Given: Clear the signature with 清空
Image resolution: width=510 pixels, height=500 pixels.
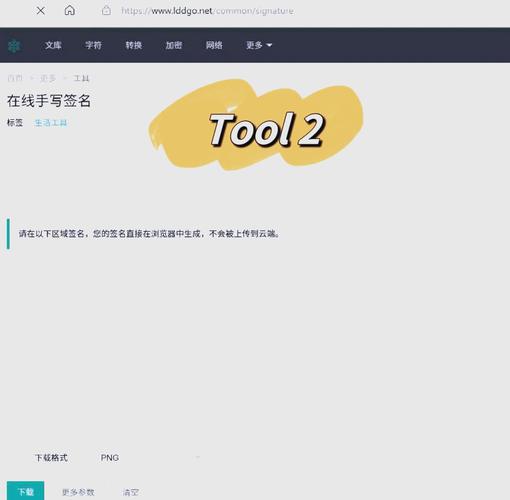Looking at the screenshot, I should [x=130, y=492].
